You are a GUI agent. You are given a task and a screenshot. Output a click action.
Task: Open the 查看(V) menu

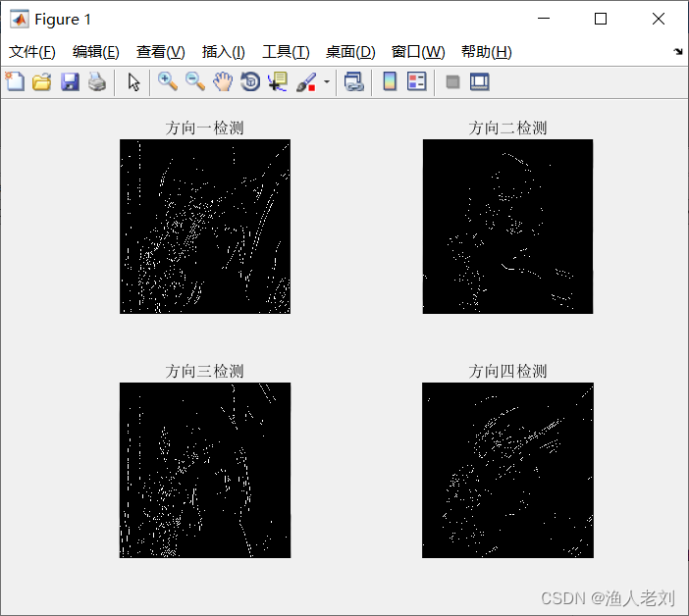160,52
